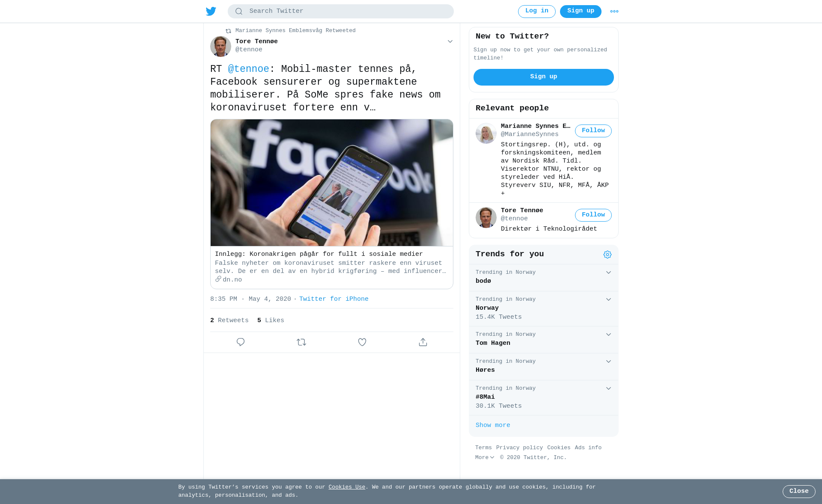Follow Marianne Synnes Emblemsvåg
The width and height of the screenshot is (822, 504).
(x=593, y=131)
